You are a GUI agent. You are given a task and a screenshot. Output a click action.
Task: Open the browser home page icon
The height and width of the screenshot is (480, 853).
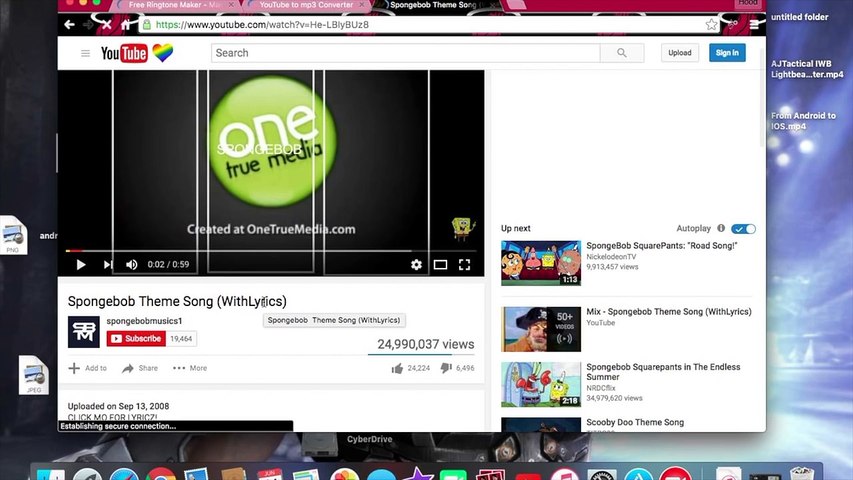click(126, 24)
